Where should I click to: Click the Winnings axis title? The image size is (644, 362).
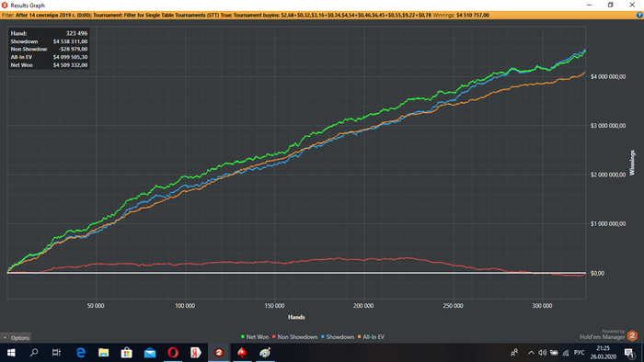tap(633, 163)
